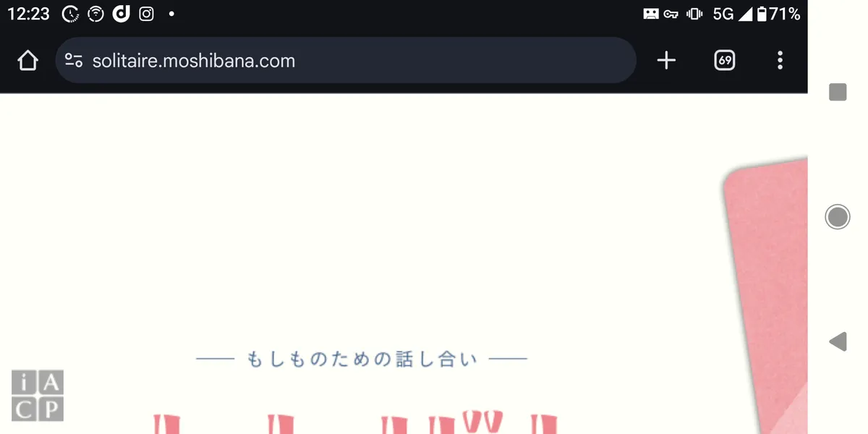Open site info icon beside the URL

tap(74, 61)
